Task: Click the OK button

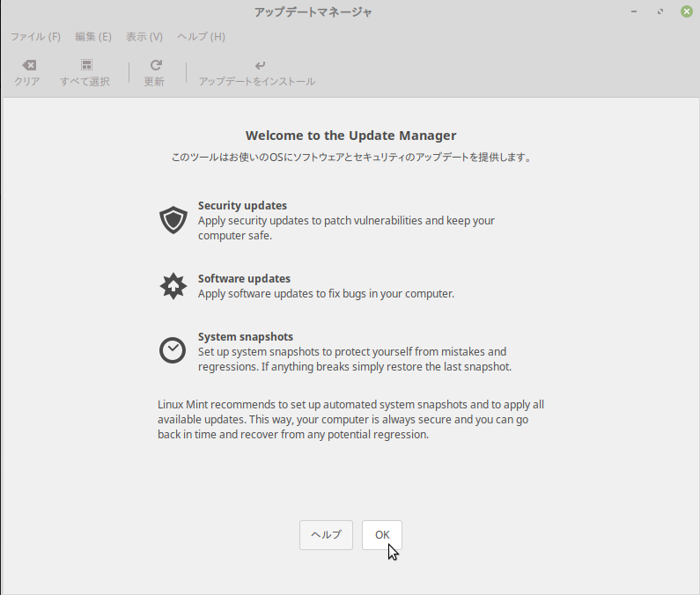Action: 382,535
